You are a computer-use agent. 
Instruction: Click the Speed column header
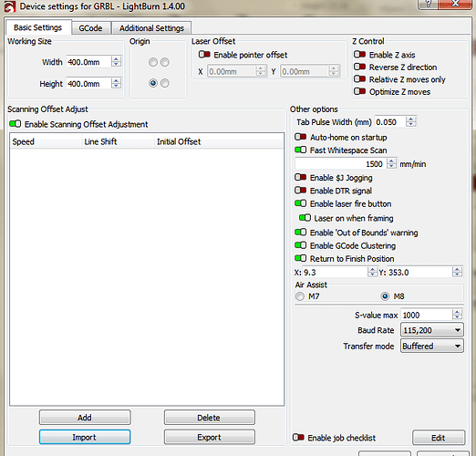[x=46, y=141]
